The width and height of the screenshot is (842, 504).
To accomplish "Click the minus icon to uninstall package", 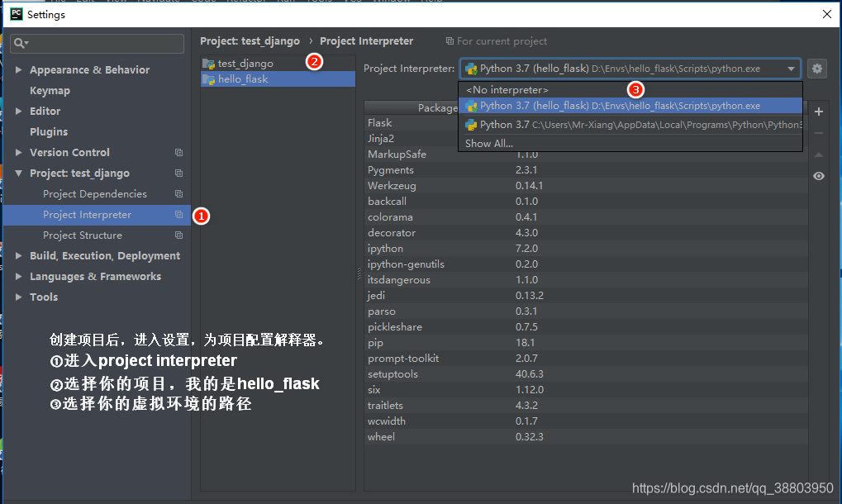I will click(818, 133).
